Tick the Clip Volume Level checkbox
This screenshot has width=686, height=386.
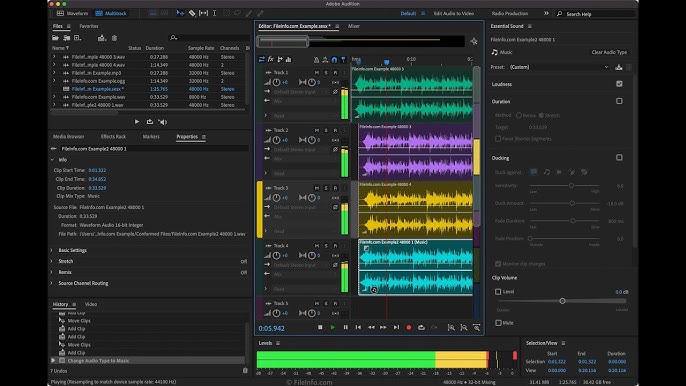coord(498,291)
